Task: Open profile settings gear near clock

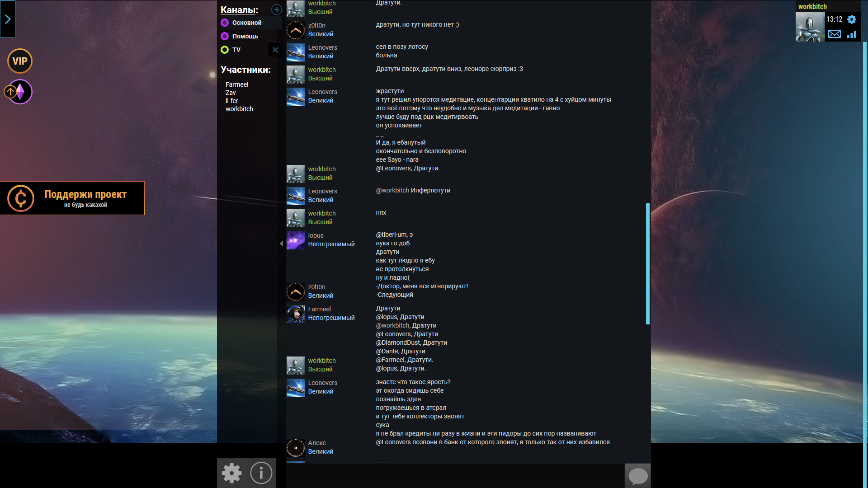Action: (x=852, y=19)
